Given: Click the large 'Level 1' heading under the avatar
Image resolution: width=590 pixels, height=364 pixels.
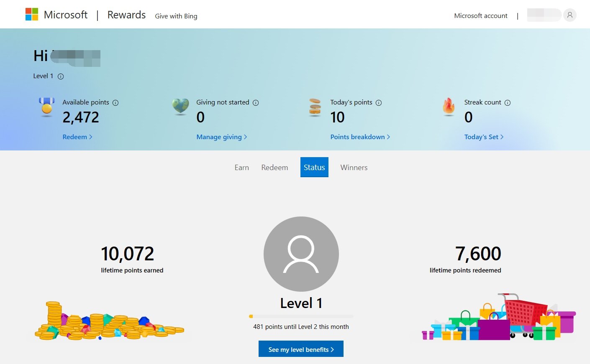Looking at the screenshot, I should point(301,303).
